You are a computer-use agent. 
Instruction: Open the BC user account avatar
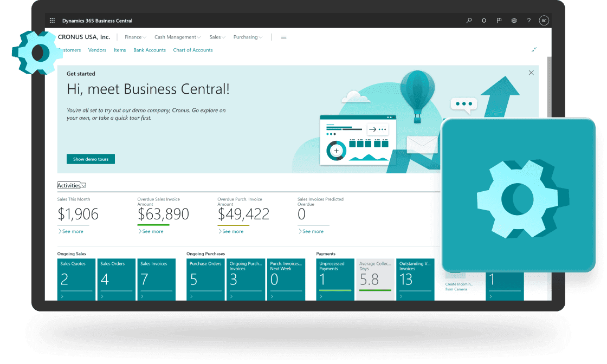click(x=544, y=21)
